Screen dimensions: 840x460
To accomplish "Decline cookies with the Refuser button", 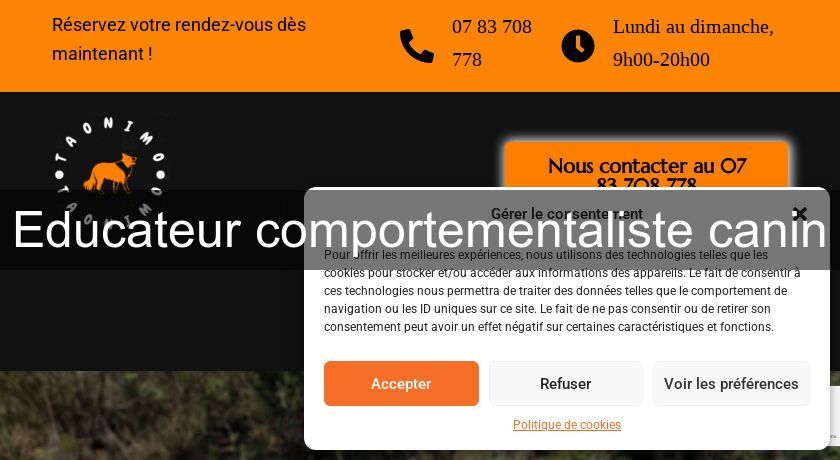I will point(566,383).
